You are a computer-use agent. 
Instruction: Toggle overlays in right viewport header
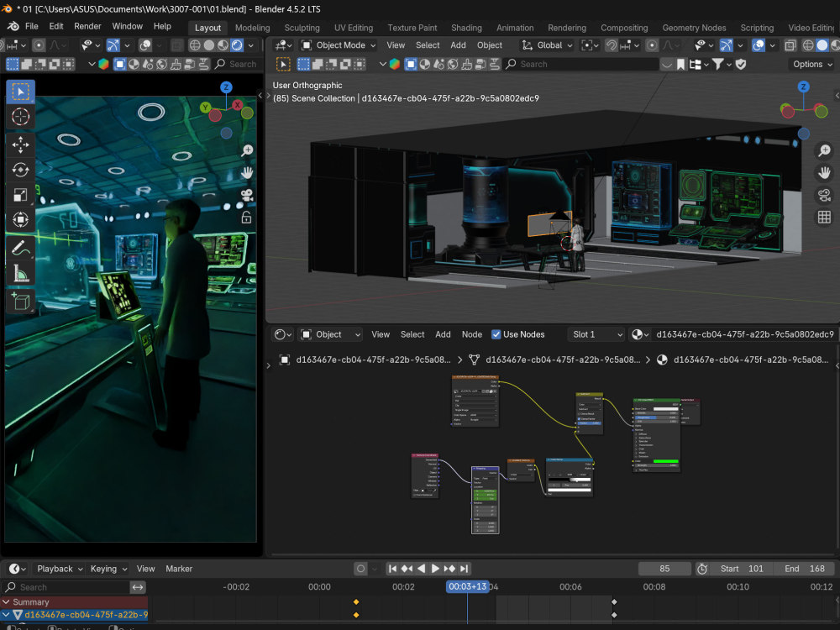click(x=758, y=45)
